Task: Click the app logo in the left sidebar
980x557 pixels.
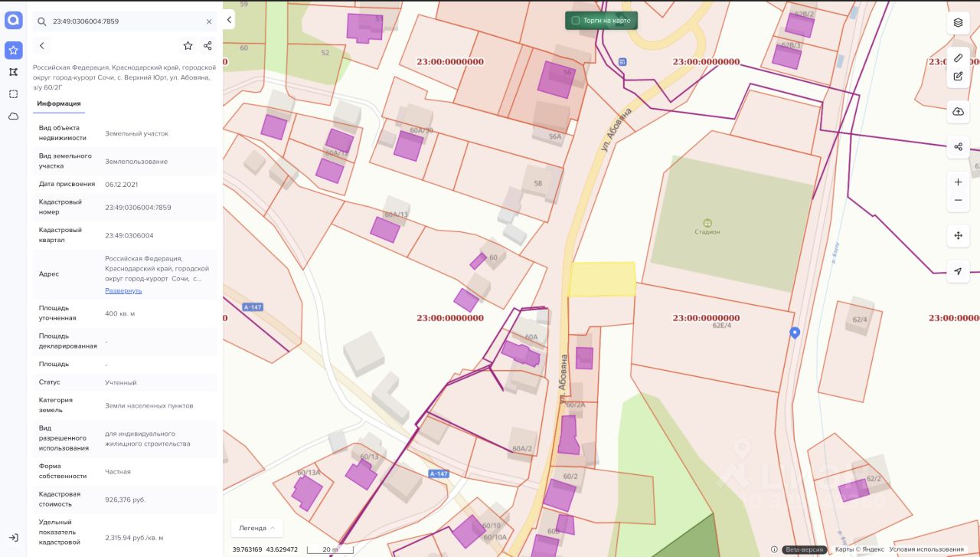Action: point(13,21)
